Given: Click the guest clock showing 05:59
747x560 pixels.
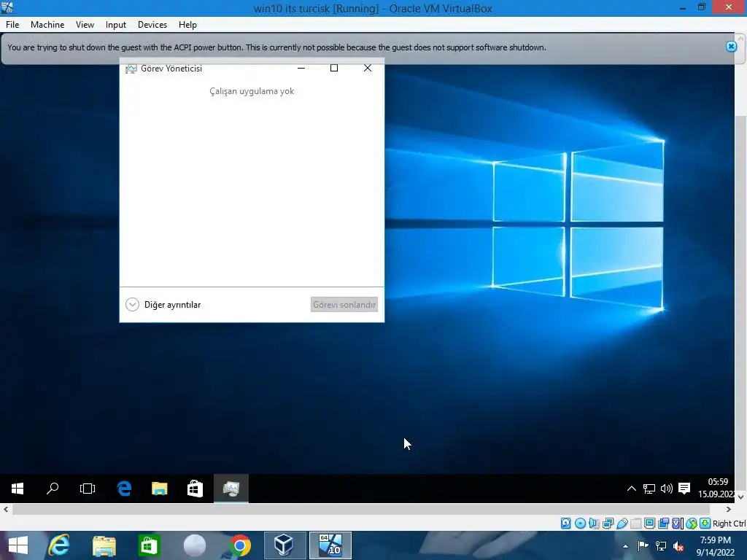Looking at the screenshot, I should 716,488.
